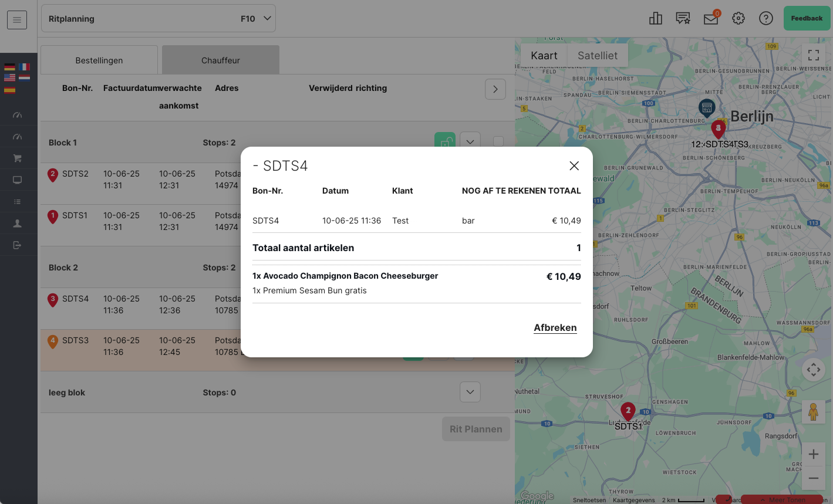Screen dimensions: 833x504
Task: Click the 'leeg blok' label
Action: (x=67, y=393)
